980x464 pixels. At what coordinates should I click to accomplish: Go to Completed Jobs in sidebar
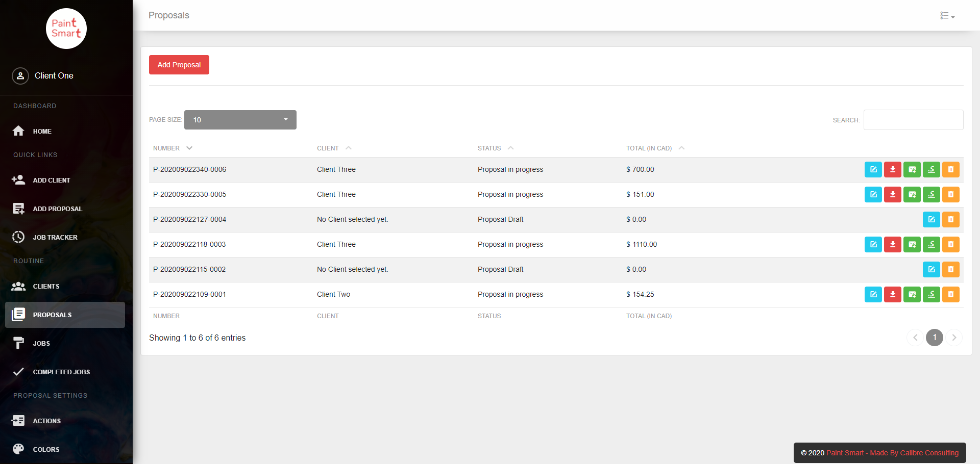61,372
